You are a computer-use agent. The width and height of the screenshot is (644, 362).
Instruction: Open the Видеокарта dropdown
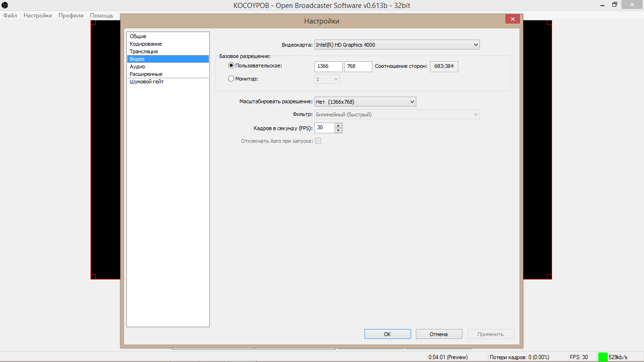[x=397, y=45]
